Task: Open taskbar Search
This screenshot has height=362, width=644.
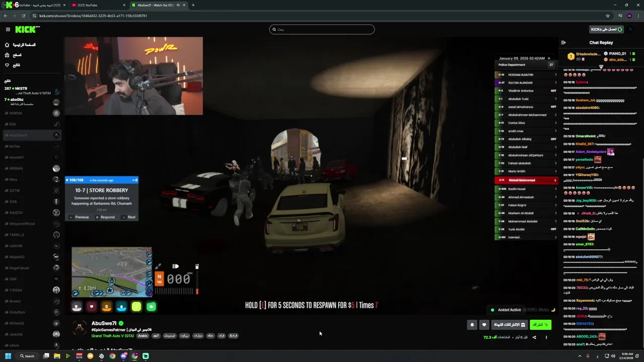Action: (27, 356)
